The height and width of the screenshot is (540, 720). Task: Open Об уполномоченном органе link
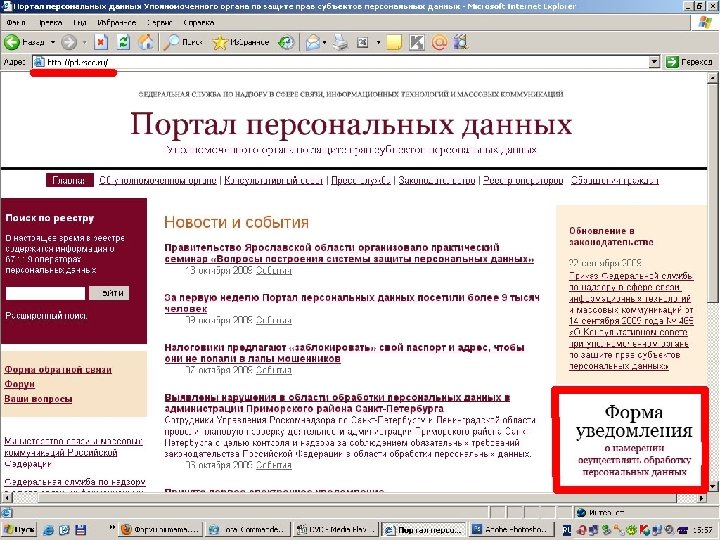(158, 180)
